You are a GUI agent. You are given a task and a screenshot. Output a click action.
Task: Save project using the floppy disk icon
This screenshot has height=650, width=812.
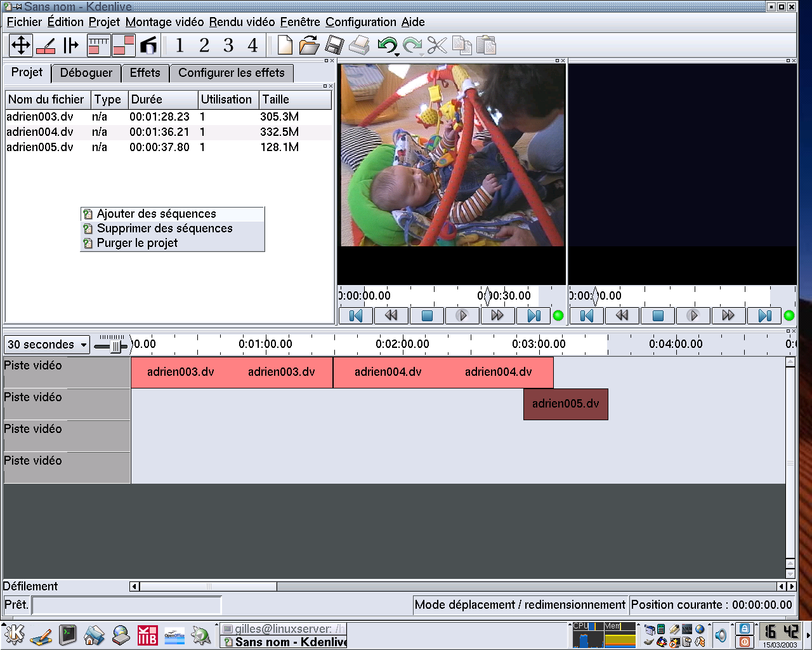[x=334, y=46]
